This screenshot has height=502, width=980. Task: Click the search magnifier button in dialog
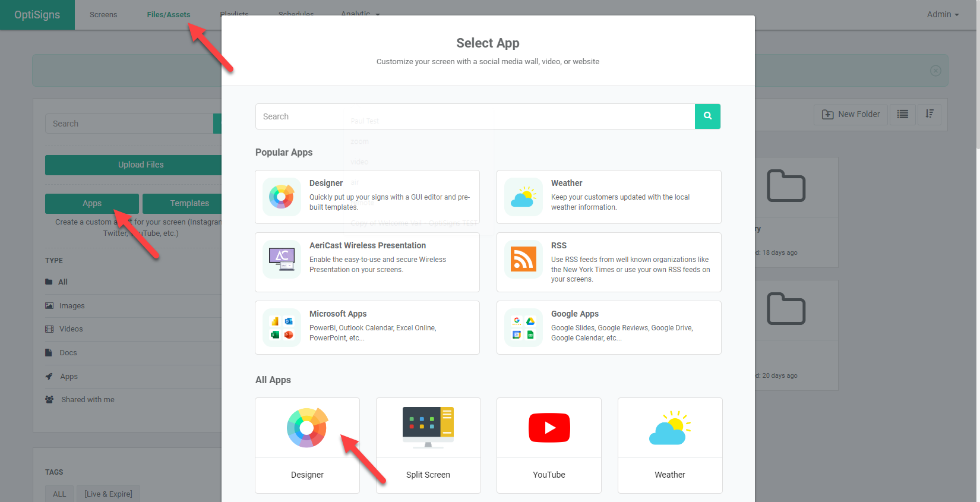707,116
